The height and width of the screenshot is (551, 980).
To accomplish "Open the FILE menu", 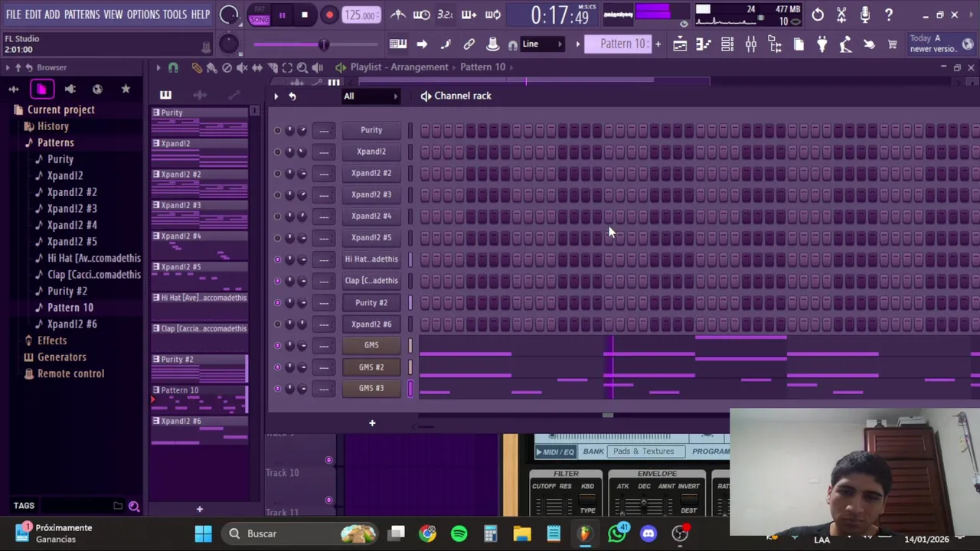I will 13,15.
